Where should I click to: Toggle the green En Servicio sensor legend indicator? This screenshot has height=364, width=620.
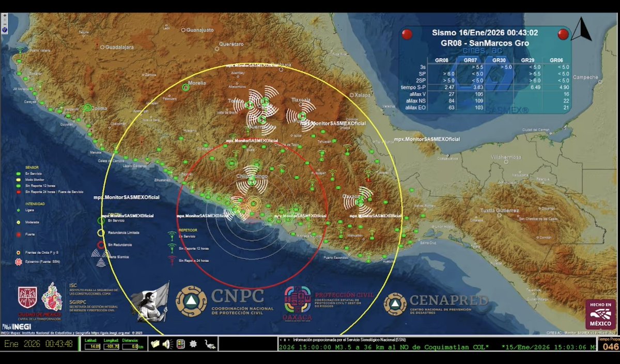tap(19, 173)
